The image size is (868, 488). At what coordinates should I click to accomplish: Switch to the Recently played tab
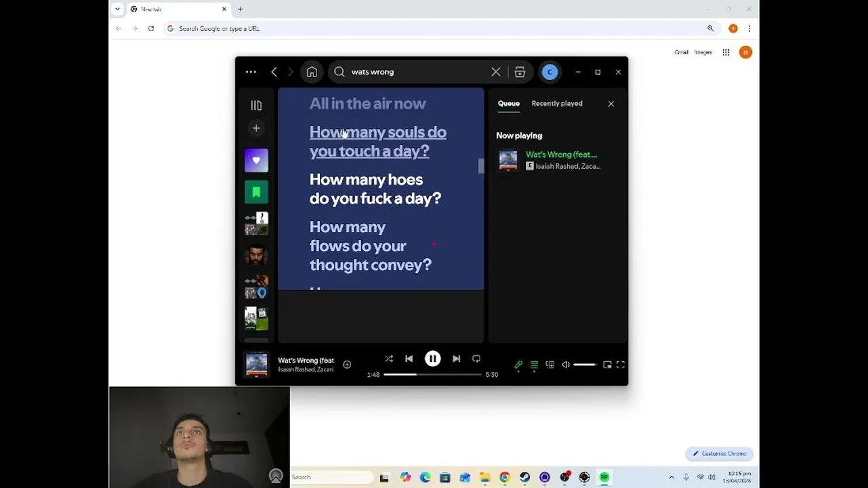(557, 104)
